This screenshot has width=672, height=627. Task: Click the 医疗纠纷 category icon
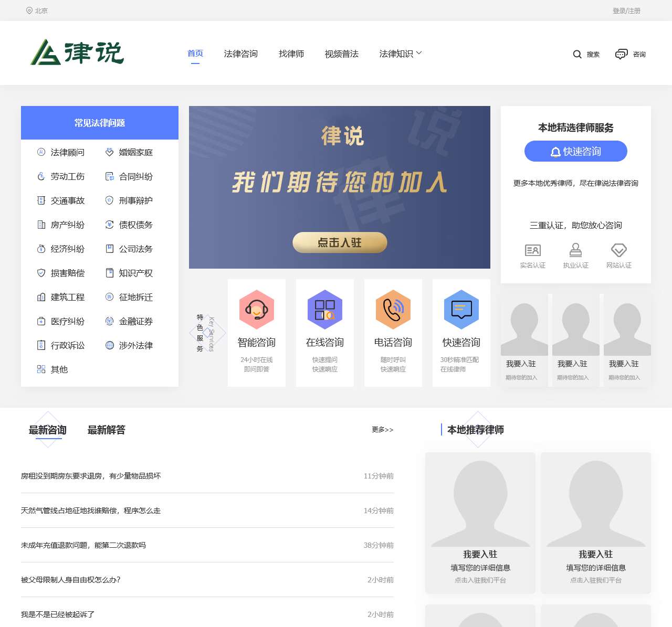coord(41,321)
